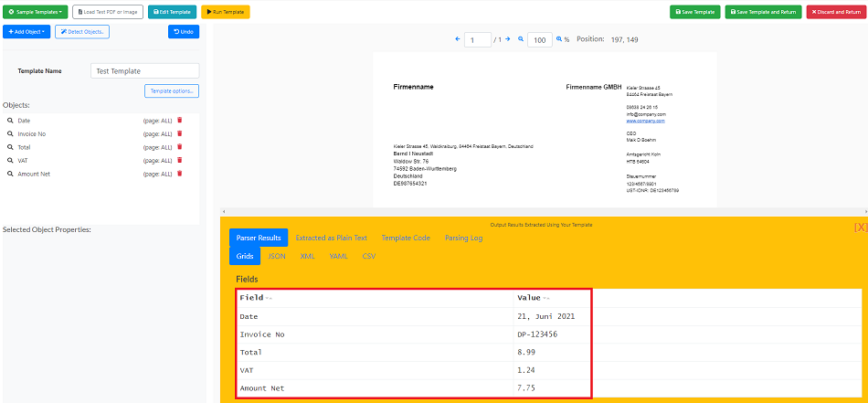
Task: Open the Extracted as Plain Text tab
Action: (331, 238)
